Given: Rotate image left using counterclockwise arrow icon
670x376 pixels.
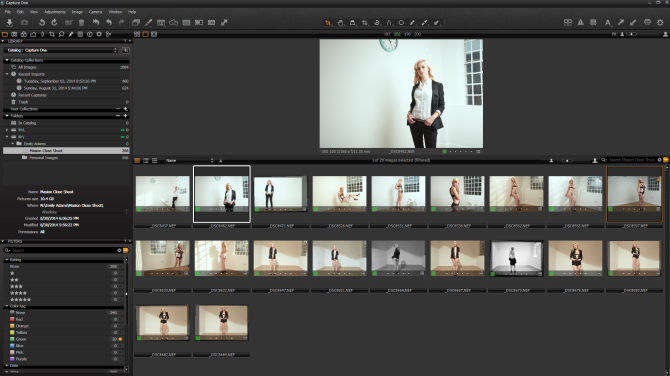Looking at the screenshot, I should coord(42,23).
